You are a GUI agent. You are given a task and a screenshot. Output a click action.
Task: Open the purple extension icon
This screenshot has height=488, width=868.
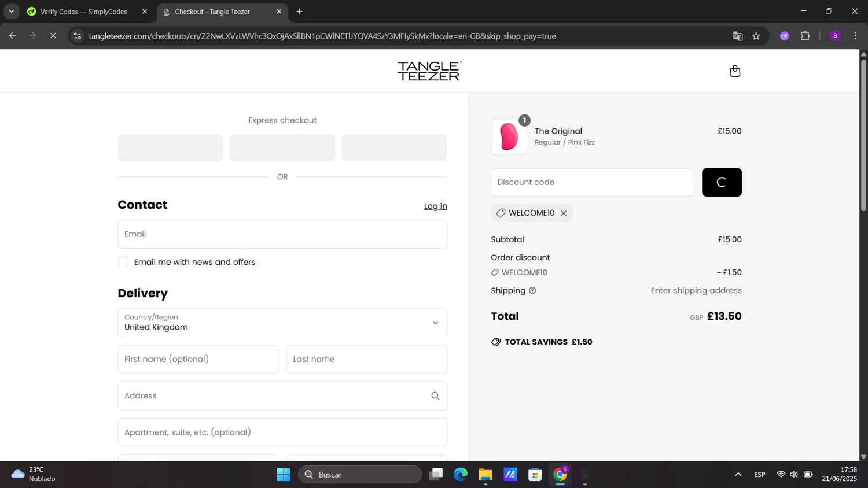coord(785,36)
